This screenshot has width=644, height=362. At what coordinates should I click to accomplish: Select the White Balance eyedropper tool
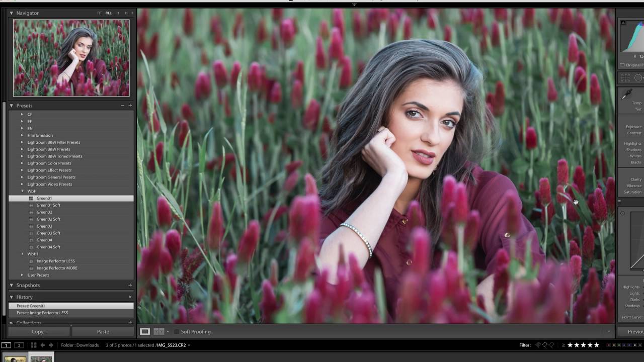(x=627, y=95)
